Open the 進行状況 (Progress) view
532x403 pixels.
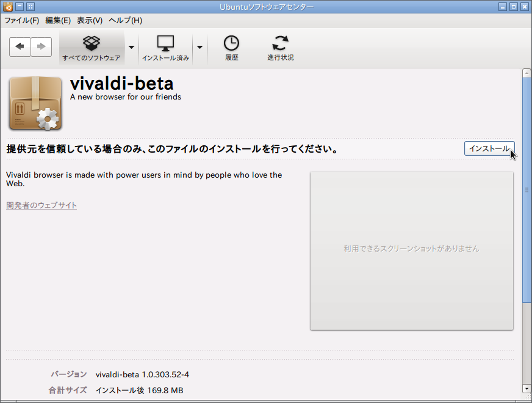[x=280, y=48]
